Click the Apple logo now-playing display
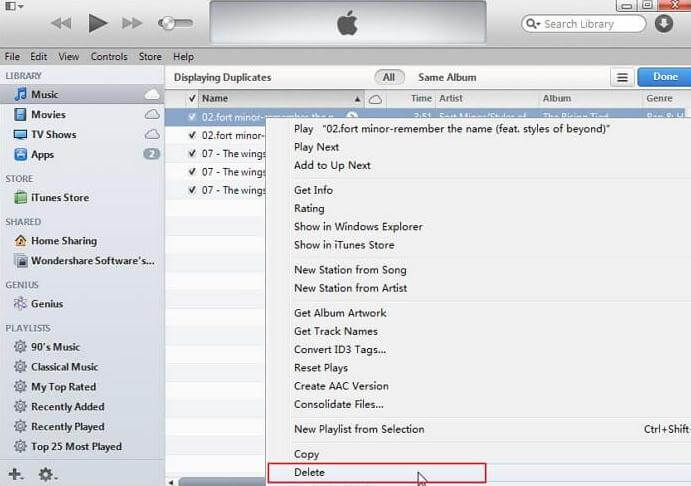691x486 pixels. click(x=348, y=22)
